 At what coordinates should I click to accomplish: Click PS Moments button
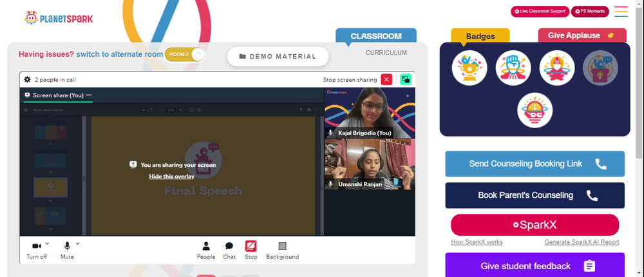pyautogui.click(x=590, y=12)
